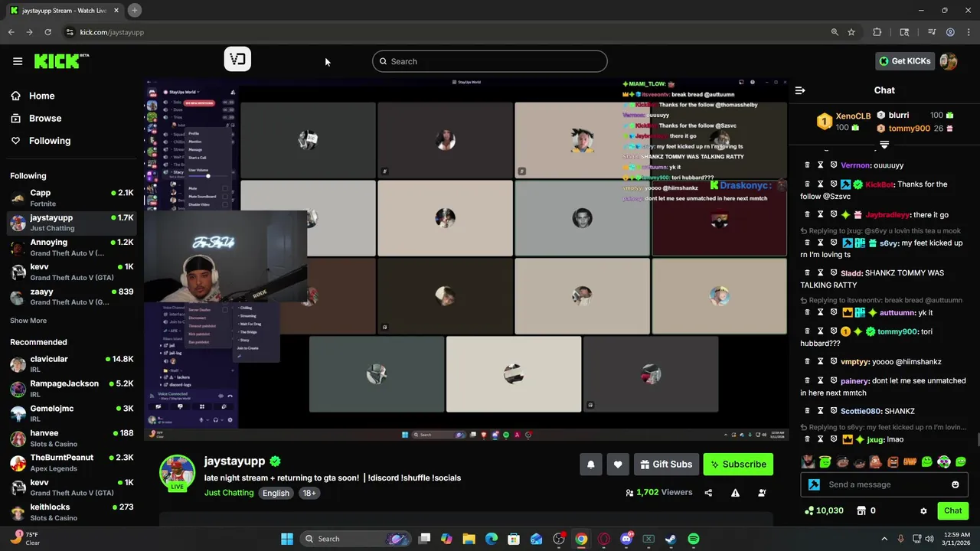Click the blue hammer moderator badge icon
Image resolution: width=980 pixels, height=551 pixels.
pyautogui.click(x=814, y=484)
